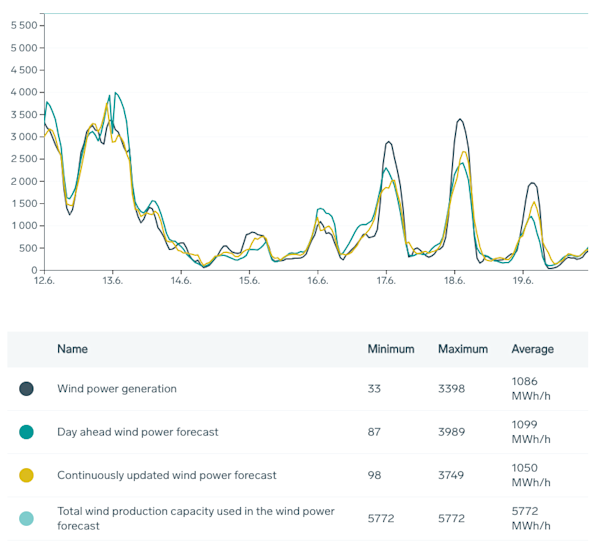This screenshot has width=600, height=545.
Task: Click the 3 500 y-axis label
Action: 24,115
